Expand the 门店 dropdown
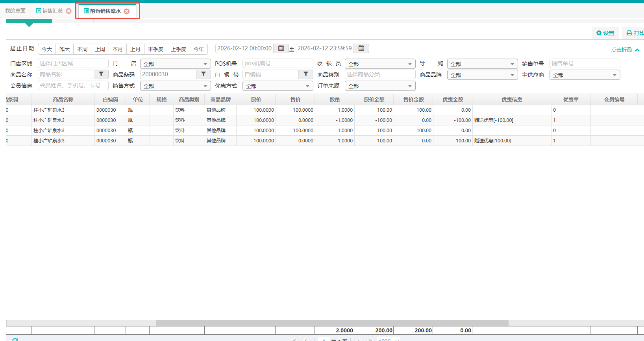Screen dimensions: 644x341 tap(175, 64)
